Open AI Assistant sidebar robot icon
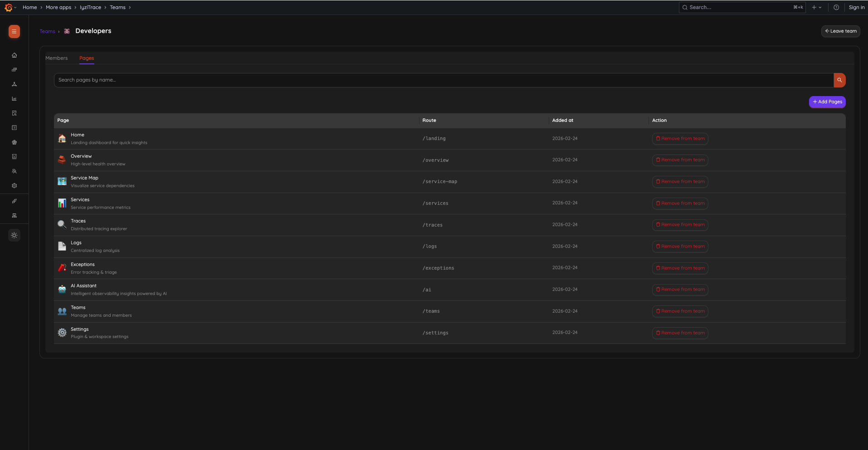 pyautogui.click(x=14, y=157)
